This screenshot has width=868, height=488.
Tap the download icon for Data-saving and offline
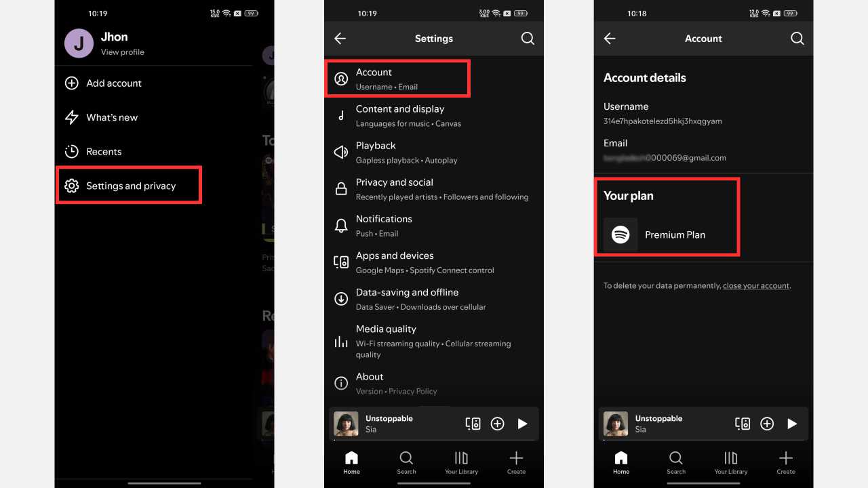[x=341, y=299]
